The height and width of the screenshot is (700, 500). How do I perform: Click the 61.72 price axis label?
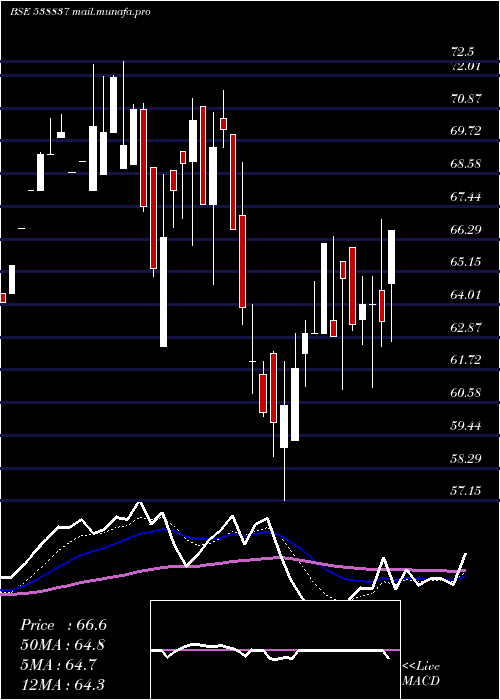pos(466,360)
